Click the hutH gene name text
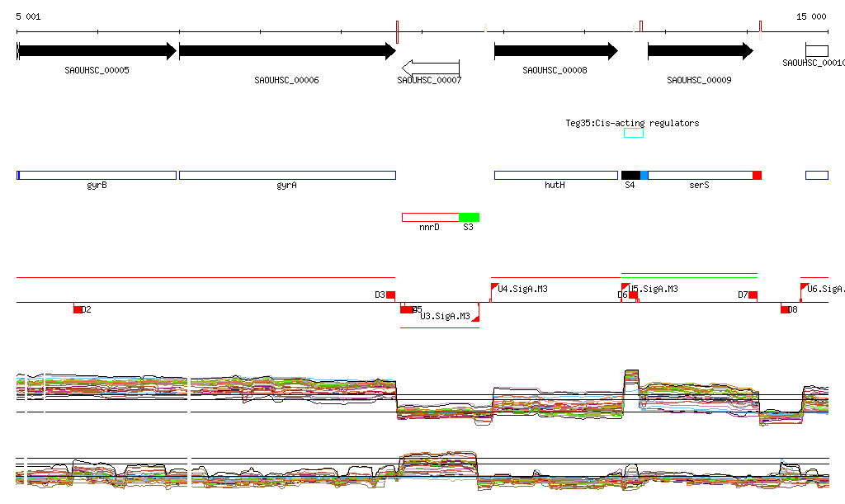Screen dimensions: 845x504 tap(555, 186)
